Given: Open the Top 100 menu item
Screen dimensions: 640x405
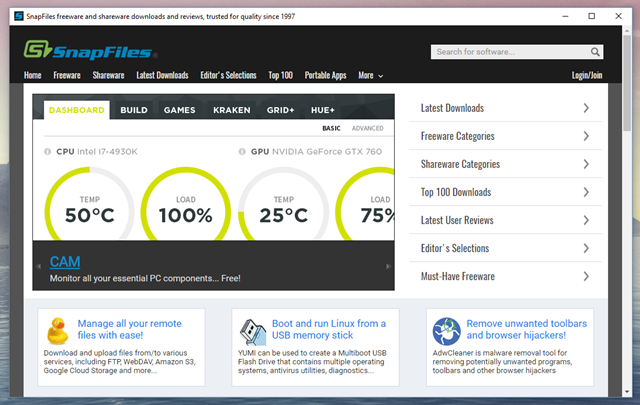Looking at the screenshot, I should [x=280, y=76].
